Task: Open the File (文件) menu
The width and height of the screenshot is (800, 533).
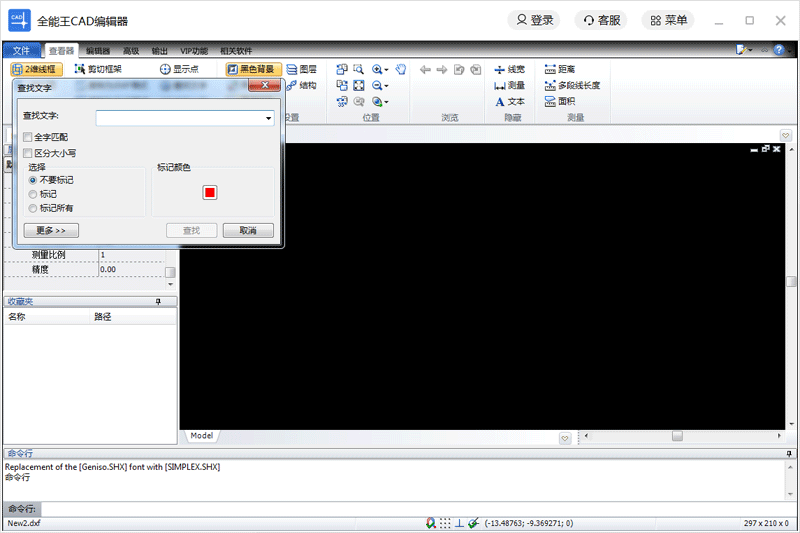Action: [22, 50]
